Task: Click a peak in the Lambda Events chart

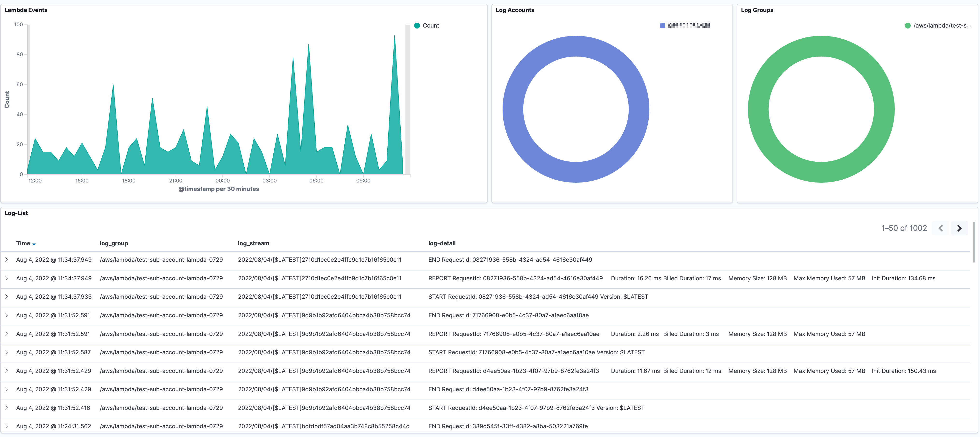Action: 395,36
